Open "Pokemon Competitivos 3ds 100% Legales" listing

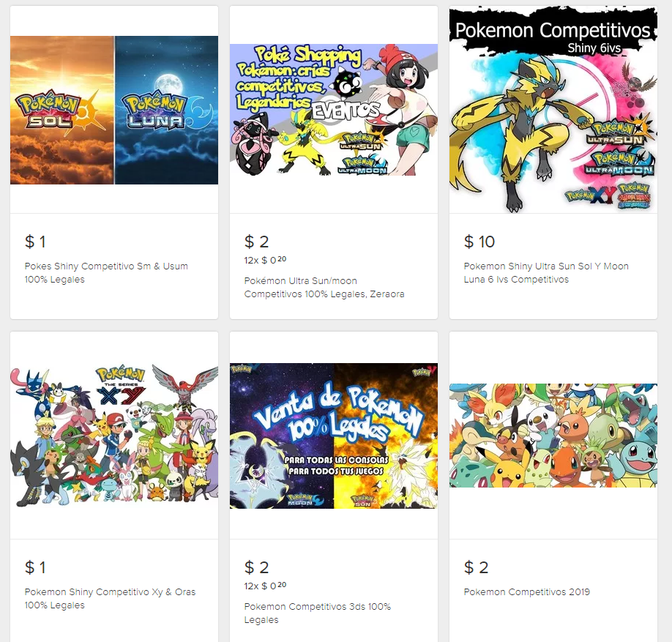pos(317,613)
